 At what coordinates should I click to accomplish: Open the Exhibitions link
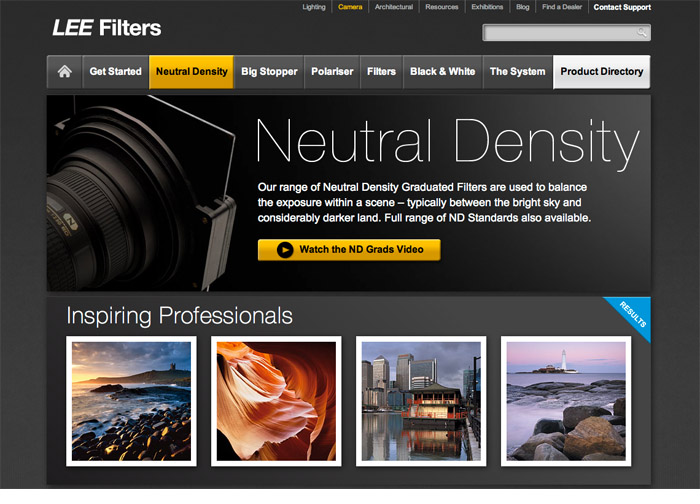(487, 7)
